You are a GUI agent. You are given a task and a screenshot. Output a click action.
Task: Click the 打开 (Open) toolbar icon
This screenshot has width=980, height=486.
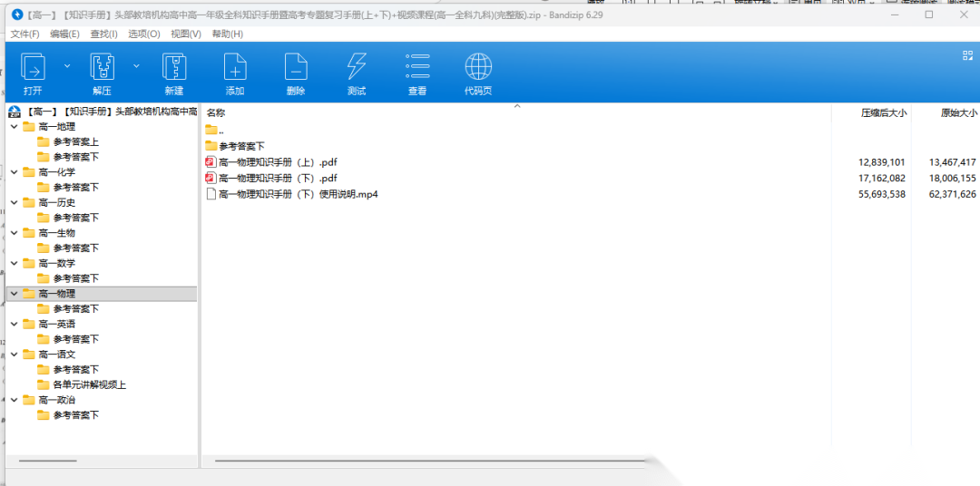pos(33,68)
